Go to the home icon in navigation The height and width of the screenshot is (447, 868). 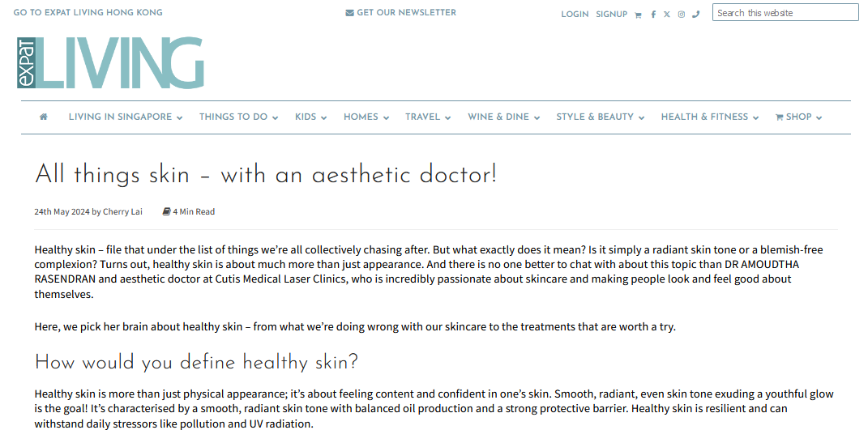(x=44, y=117)
